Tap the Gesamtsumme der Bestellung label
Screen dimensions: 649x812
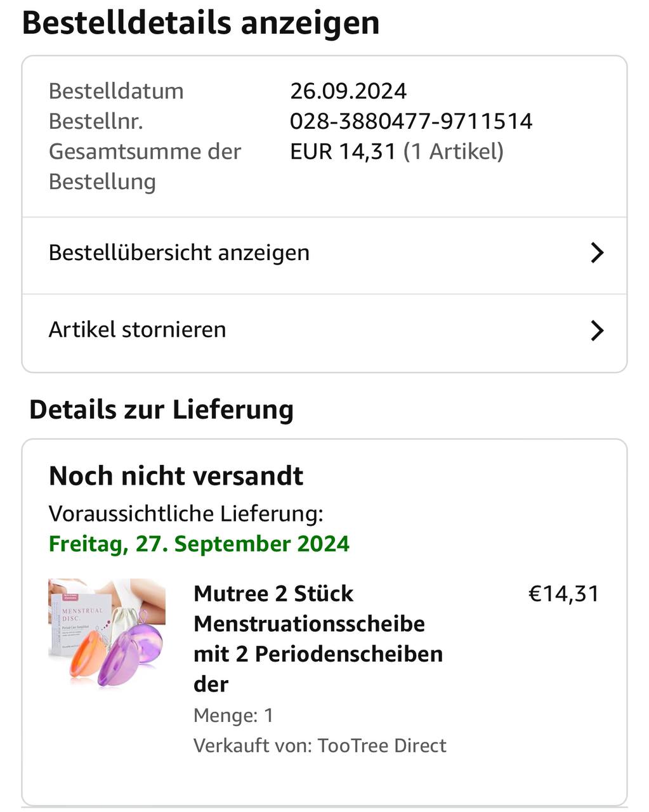click(x=145, y=166)
